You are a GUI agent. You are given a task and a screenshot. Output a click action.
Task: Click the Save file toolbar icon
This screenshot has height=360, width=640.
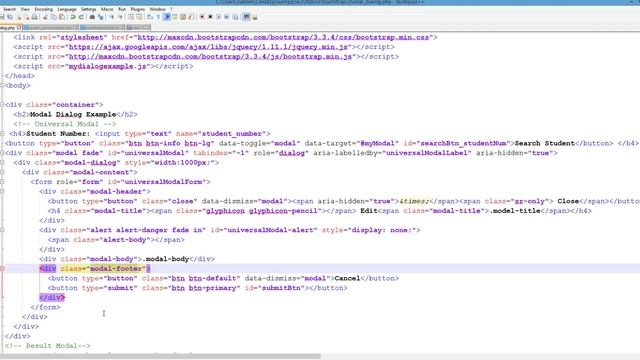click(2, 17)
